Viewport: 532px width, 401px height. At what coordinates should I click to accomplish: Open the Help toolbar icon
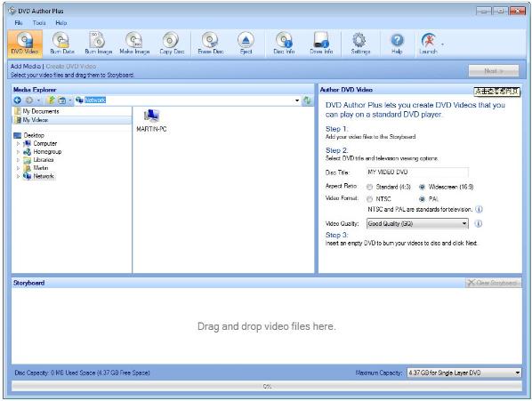[x=397, y=44]
